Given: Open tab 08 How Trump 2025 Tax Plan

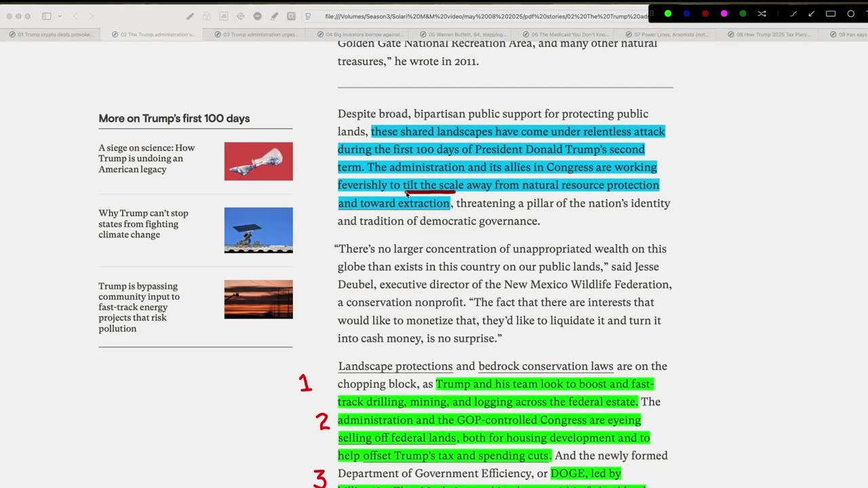Looking at the screenshot, I should (x=766, y=34).
